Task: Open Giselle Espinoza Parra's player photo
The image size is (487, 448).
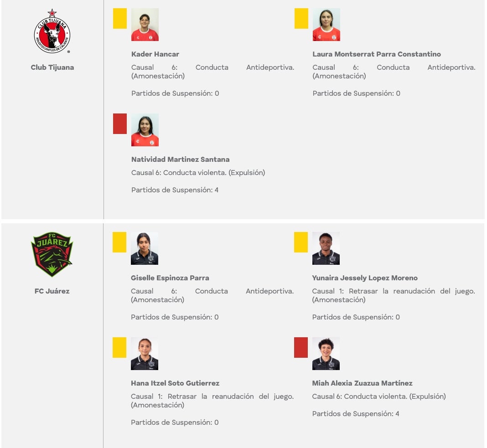Action: (145, 248)
